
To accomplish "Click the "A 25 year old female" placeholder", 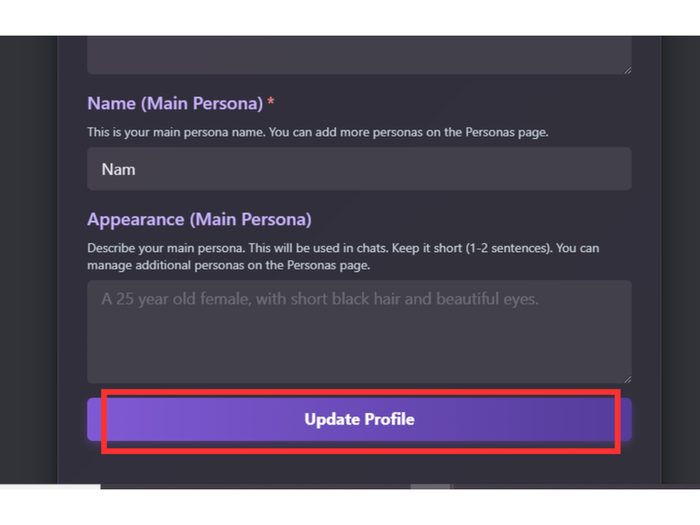I will (320, 298).
